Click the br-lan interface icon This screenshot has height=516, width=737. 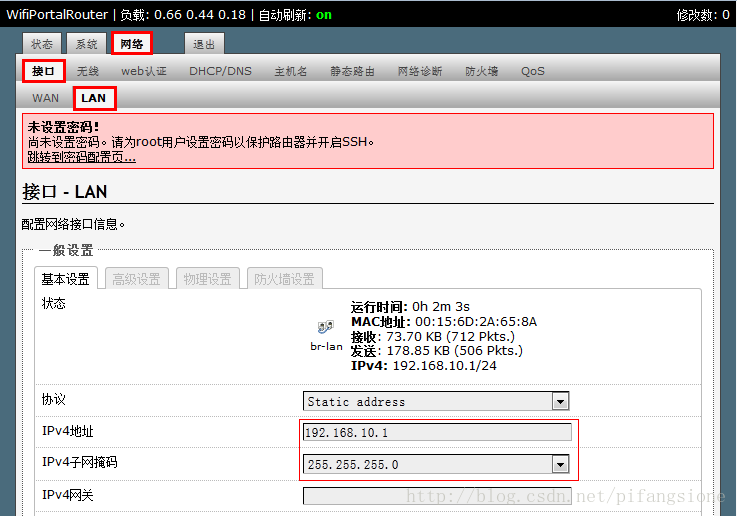tap(326, 327)
